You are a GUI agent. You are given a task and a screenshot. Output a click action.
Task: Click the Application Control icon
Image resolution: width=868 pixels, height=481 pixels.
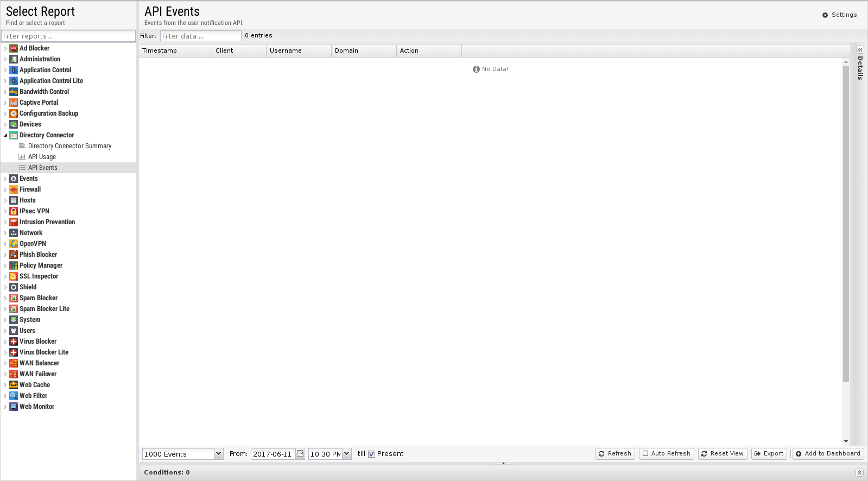tap(14, 70)
